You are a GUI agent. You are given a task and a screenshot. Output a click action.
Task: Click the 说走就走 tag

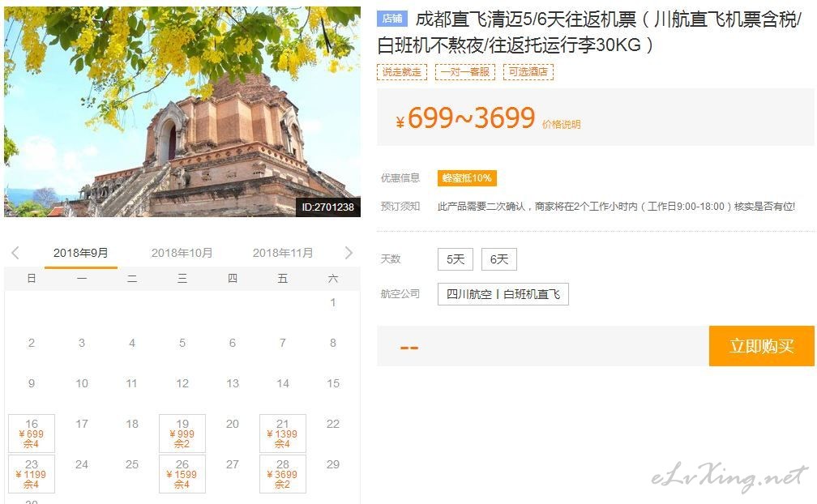[402, 72]
